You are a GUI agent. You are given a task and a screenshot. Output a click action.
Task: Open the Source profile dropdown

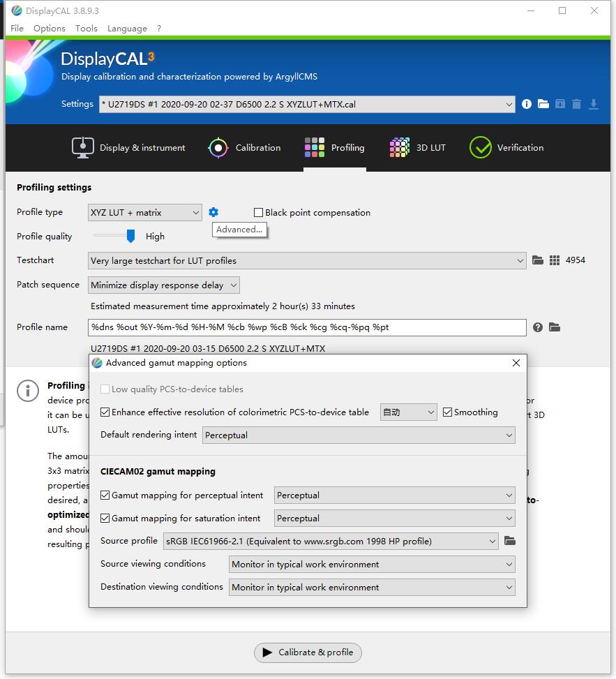[330, 542]
